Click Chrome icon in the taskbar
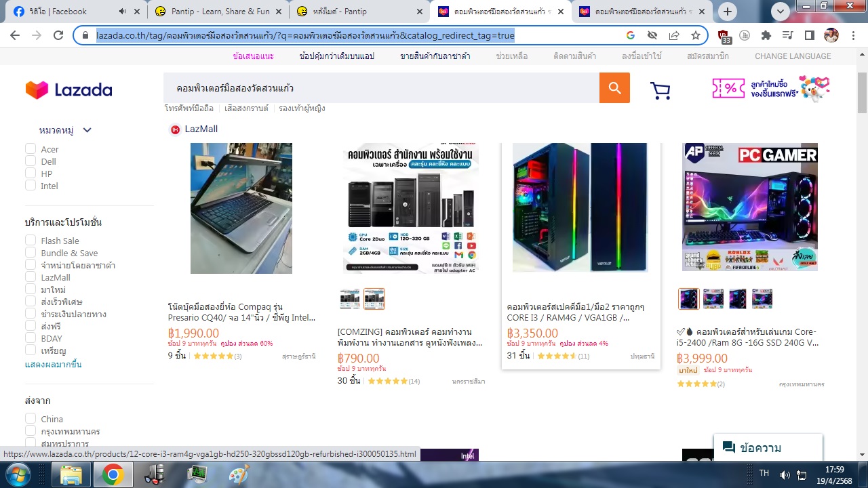868x488 pixels. click(113, 473)
